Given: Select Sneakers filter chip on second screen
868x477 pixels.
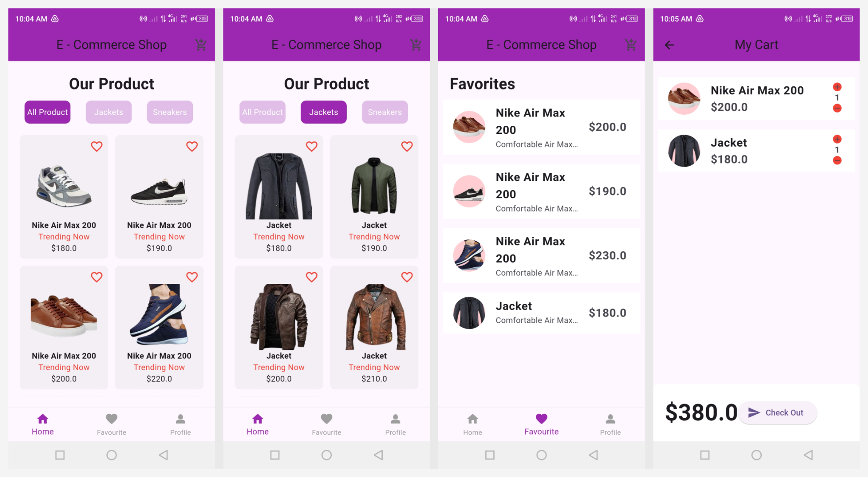Looking at the screenshot, I should [x=385, y=112].
